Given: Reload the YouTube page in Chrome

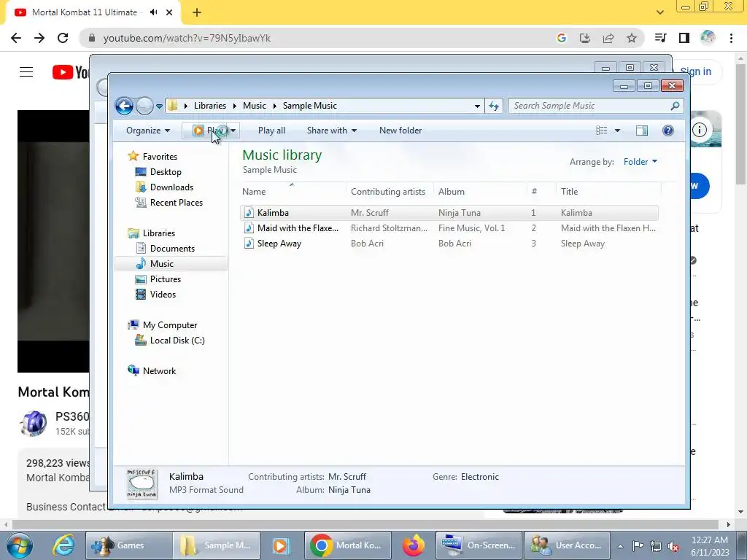Looking at the screenshot, I should coord(63,38).
